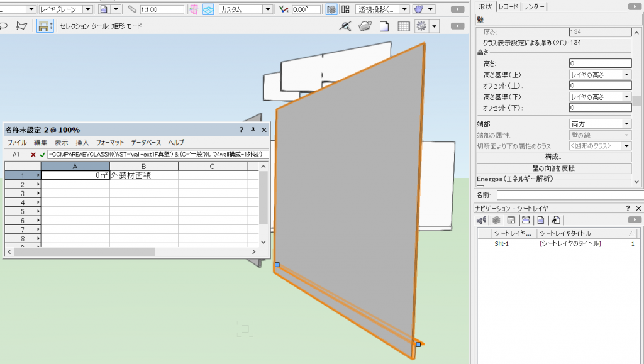This screenshot has width=644, height=364.
Task: Click the Viewports icon in Navigation palette
Action: click(x=525, y=220)
